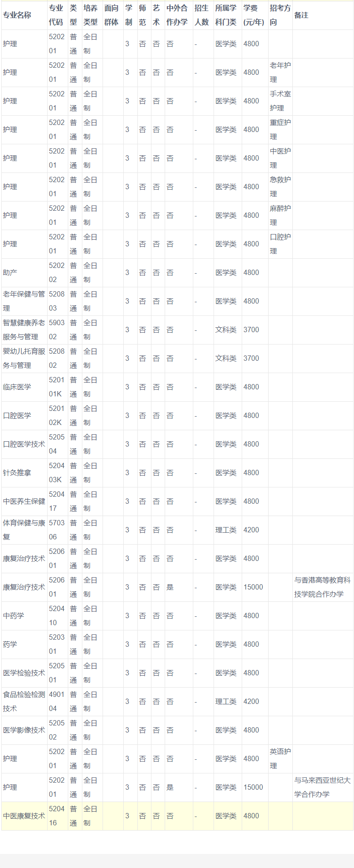Image resolution: width=354 pixels, height=868 pixels.
Task: Click the 智慧健康养老服务与管理 major name
Action: click(24, 330)
